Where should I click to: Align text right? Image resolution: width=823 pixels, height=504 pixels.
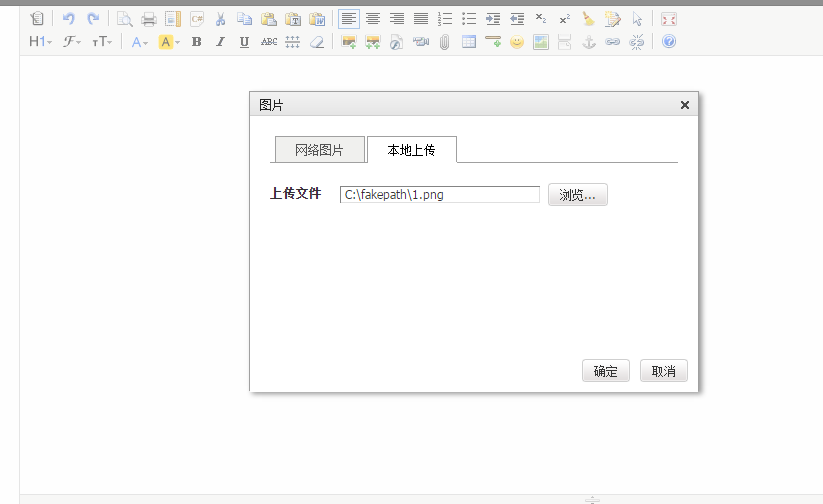tap(397, 19)
